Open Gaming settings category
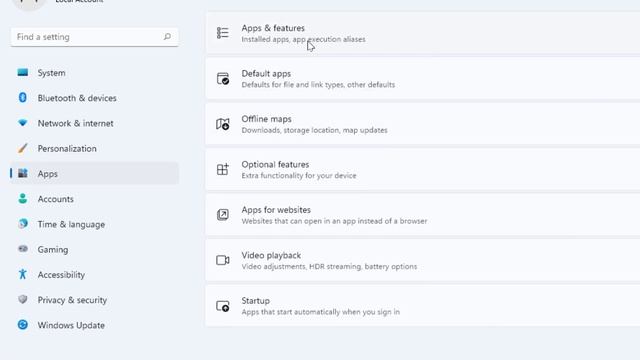640x360 pixels. (95, 249)
